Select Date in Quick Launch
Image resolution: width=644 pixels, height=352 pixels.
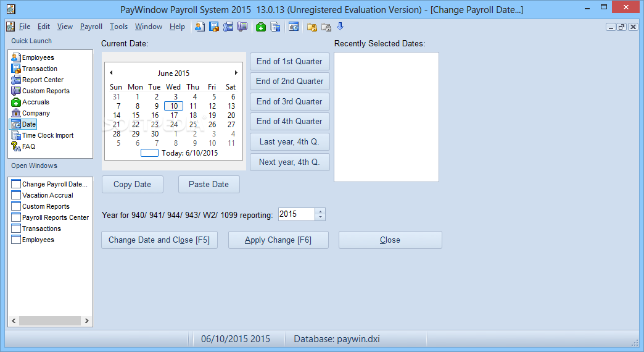pyautogui.click(x=23, y=124)
